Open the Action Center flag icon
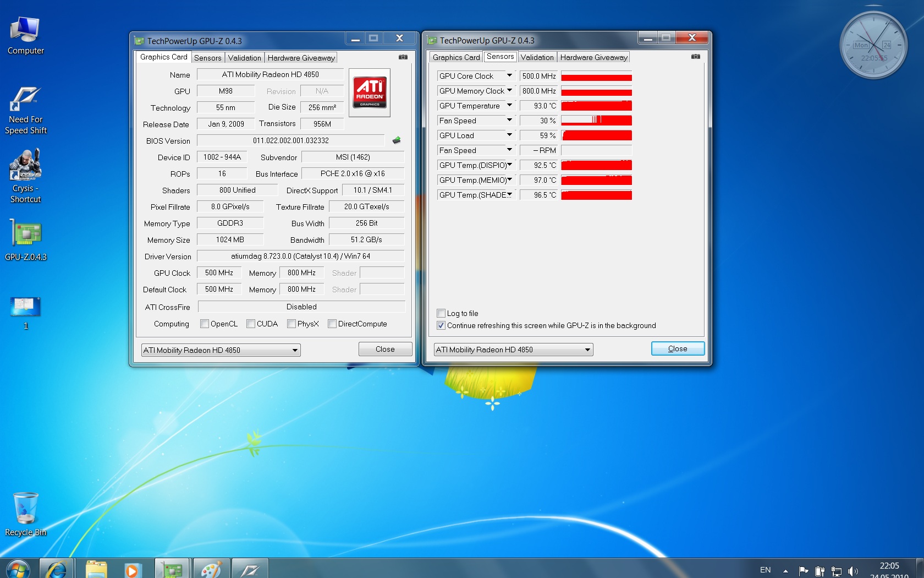This screenshot has width=924, height=578. tap(803, 571)
